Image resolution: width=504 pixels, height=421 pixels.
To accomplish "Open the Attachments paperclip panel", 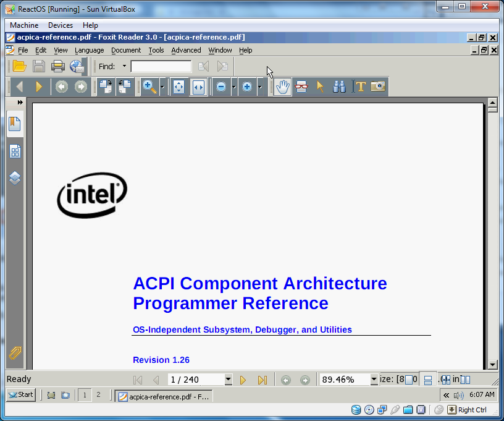I will (15, 354).
